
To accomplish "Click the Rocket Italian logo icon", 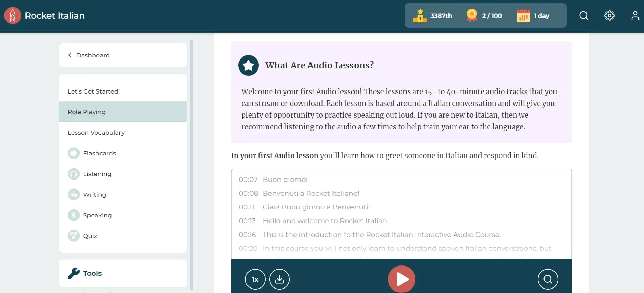I will tap(13, 16).
